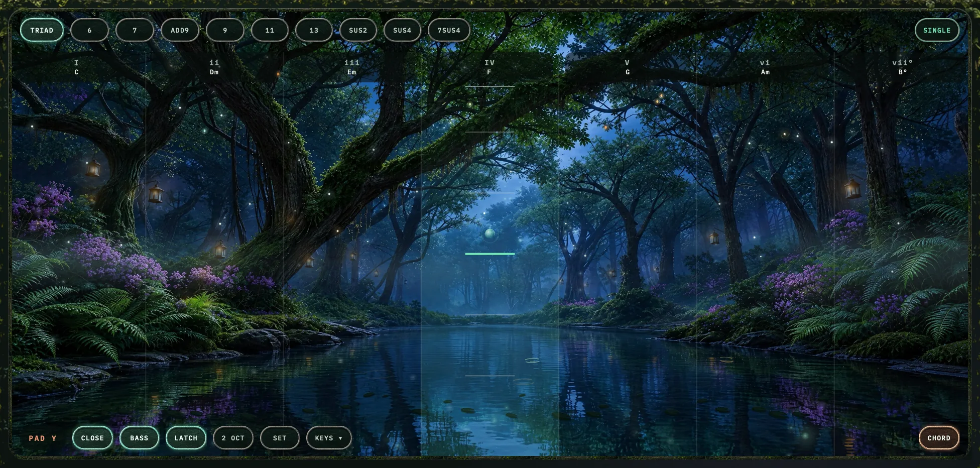Pick the 13 chord extension
Image resolution: width=980 pixels, height=468 pixels.
(x=314, y=30)
